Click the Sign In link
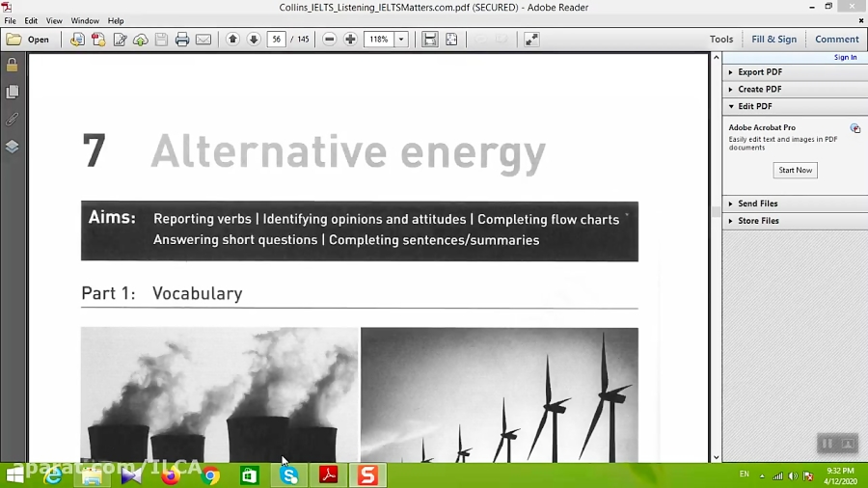The width and height of the screenshot is (868, 488). (x=845, y=58)
